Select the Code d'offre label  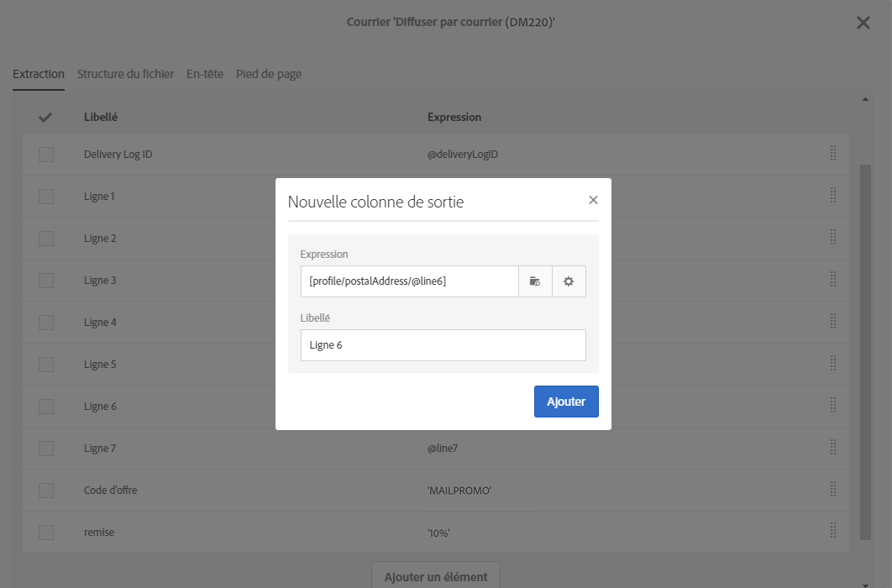pos(110,491)
